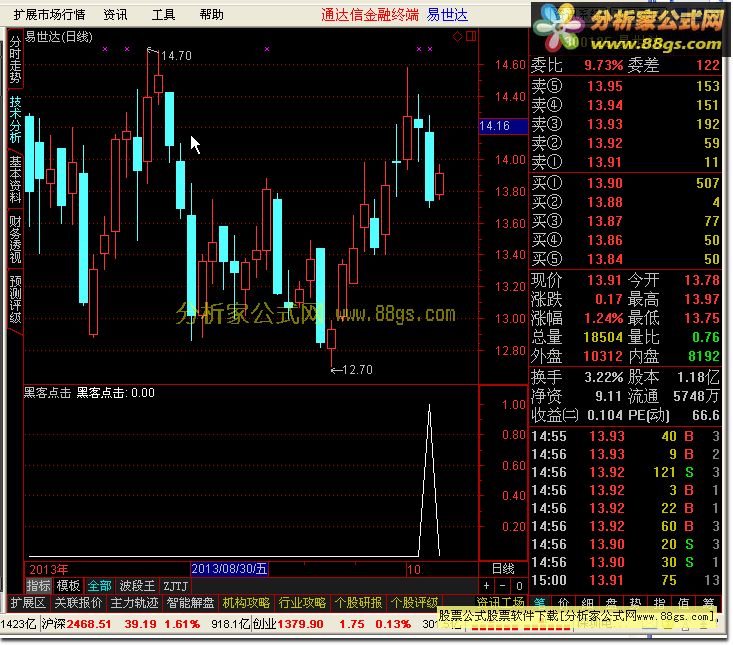
Task: Click the red diamond icon above the chart
Action: tap(457, 36)
